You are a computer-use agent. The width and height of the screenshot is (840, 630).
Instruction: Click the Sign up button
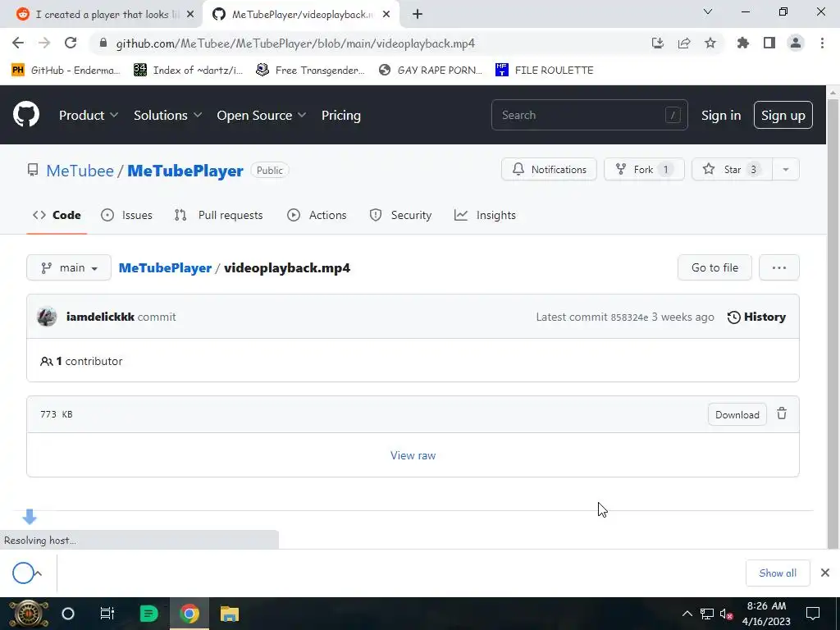click(x=783, y=115)
